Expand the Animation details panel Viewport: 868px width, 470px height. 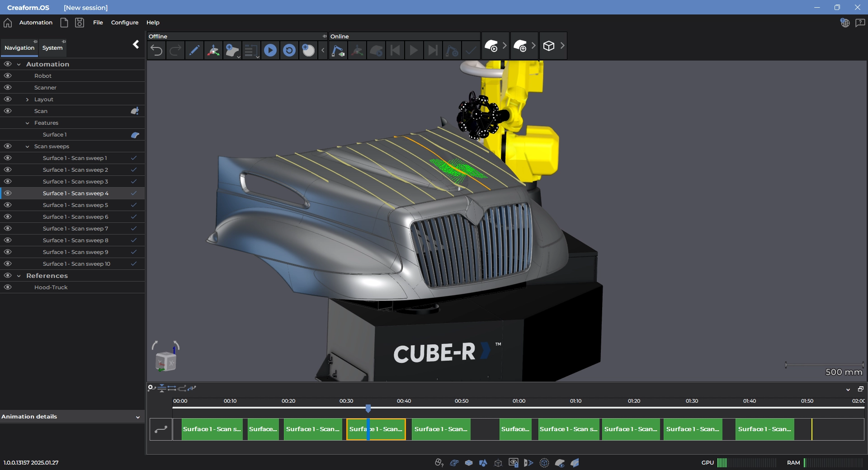coord(137,417)
